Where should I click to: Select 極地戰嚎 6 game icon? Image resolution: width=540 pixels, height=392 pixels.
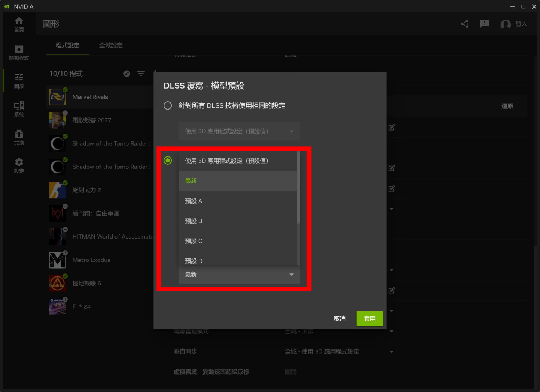pos(58,283)
